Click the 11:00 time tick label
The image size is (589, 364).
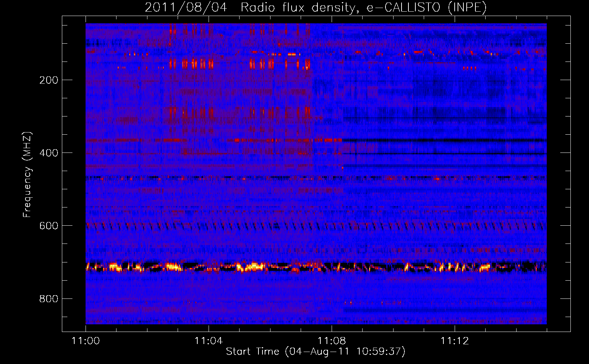click(x=86, y=341)
